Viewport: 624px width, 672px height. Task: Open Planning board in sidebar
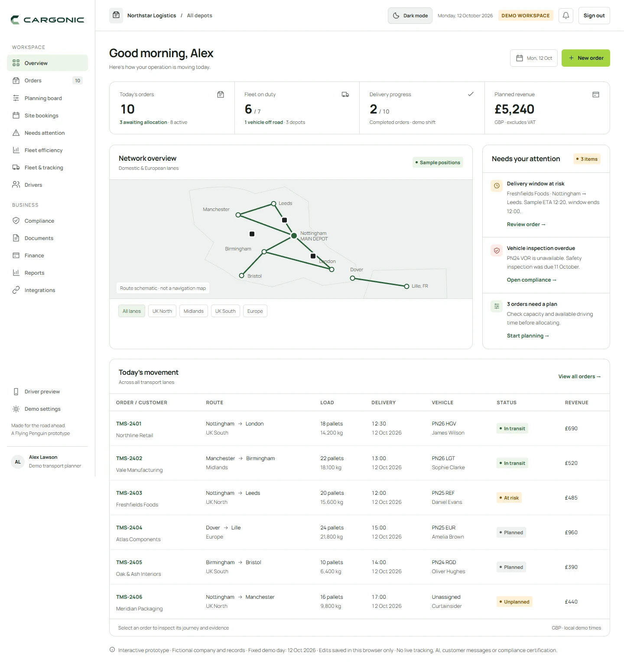(x=47, y=98)
